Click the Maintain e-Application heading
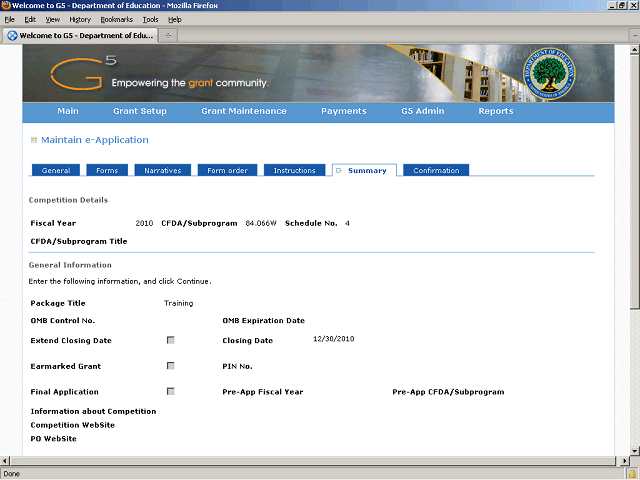This screenshot has width=640, height=480. (x=95, y=140)
